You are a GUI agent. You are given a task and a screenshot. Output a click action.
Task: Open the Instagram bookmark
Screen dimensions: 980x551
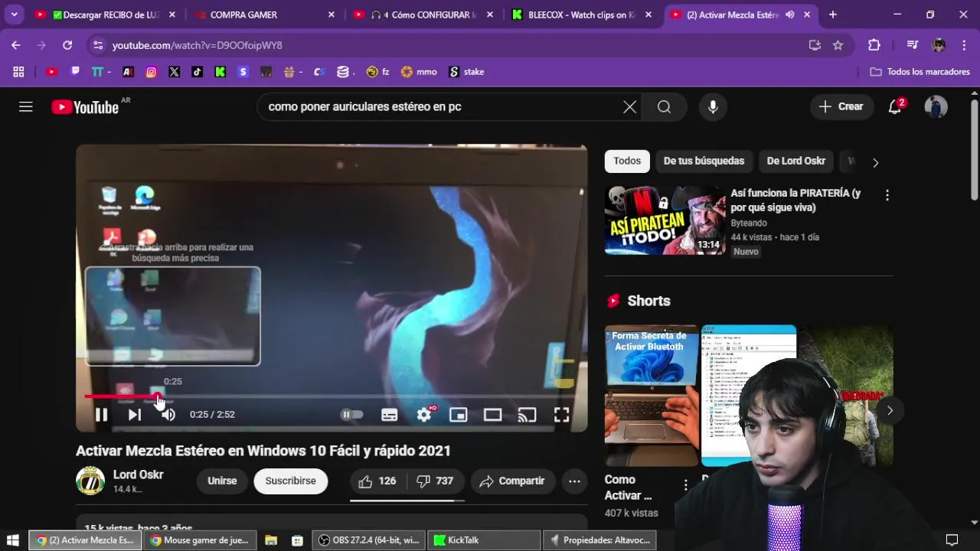(151, 72)
